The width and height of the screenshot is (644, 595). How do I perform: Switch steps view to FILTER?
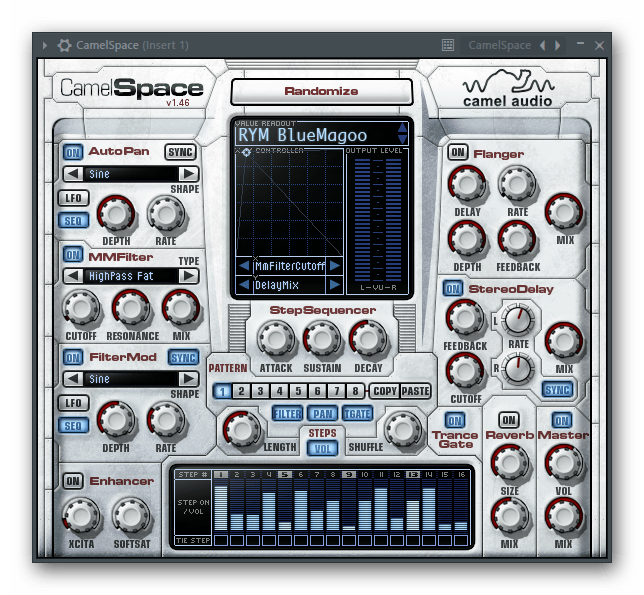click(288, 414)
